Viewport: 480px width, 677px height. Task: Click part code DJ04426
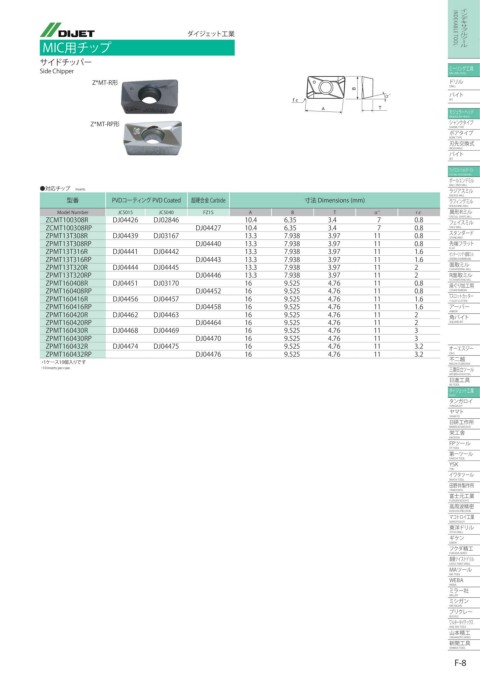click(x=125, y=220)
